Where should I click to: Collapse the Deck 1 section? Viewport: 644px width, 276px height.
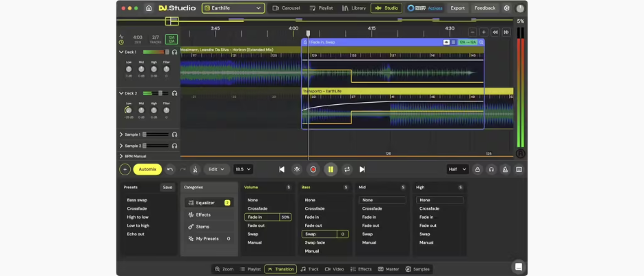coord(121,52)
